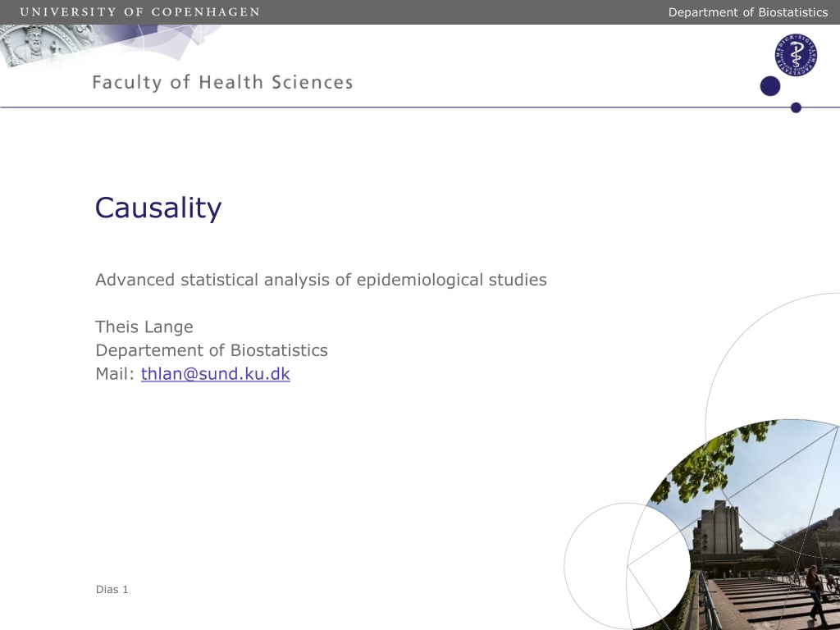This screenshot has width=840, height=630.
Task: Click the round faculty seal with serpent staff
Action: pos(796,55)
